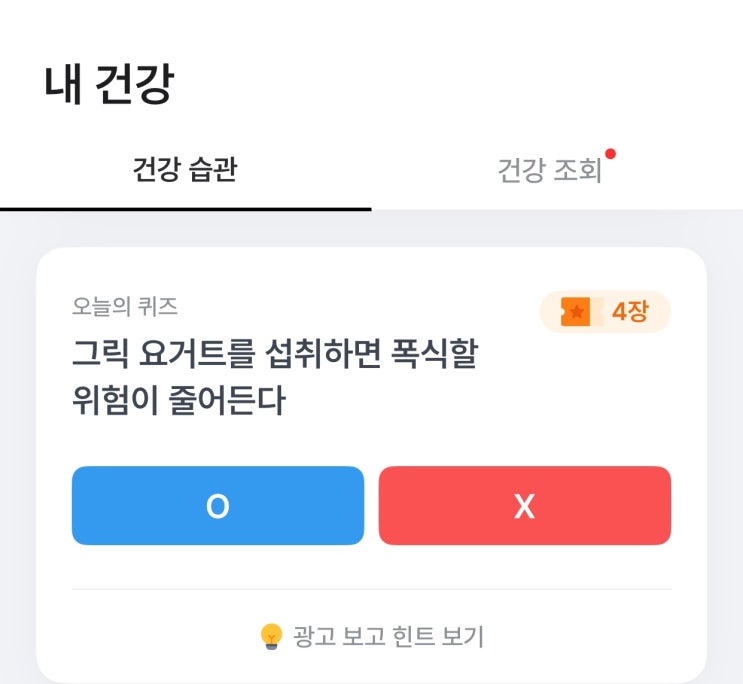Tap the orange star card icon
The width and height of the screenshot is (743, 684).
point(575,312)
